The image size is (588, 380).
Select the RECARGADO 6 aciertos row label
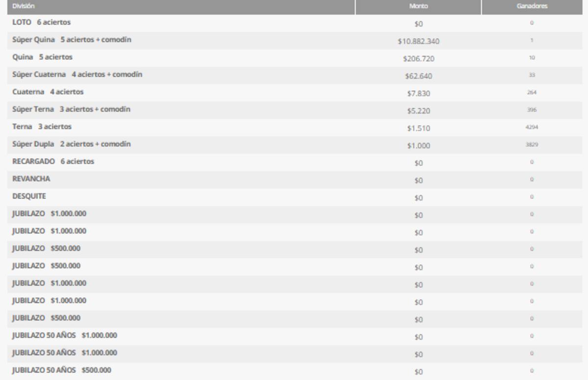53,162
